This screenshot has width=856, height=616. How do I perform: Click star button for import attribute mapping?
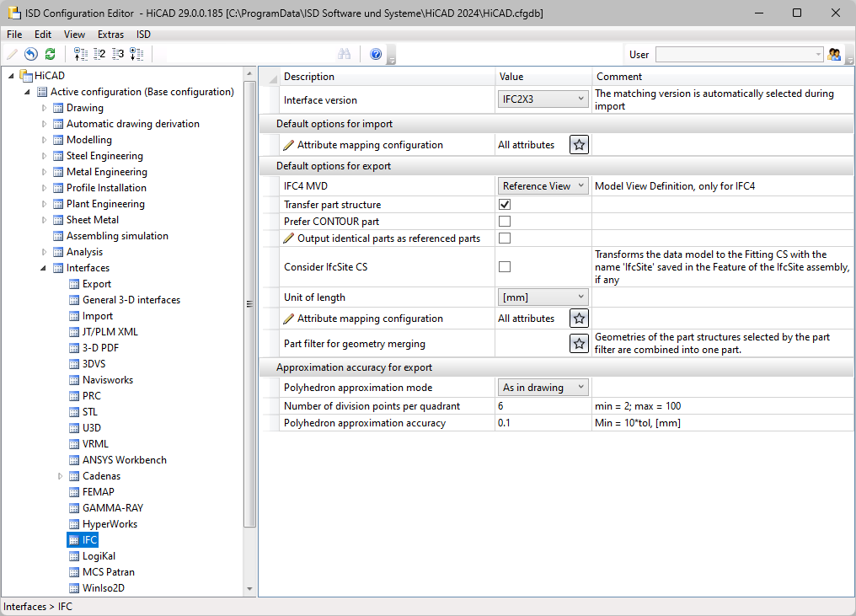(579, 145)
